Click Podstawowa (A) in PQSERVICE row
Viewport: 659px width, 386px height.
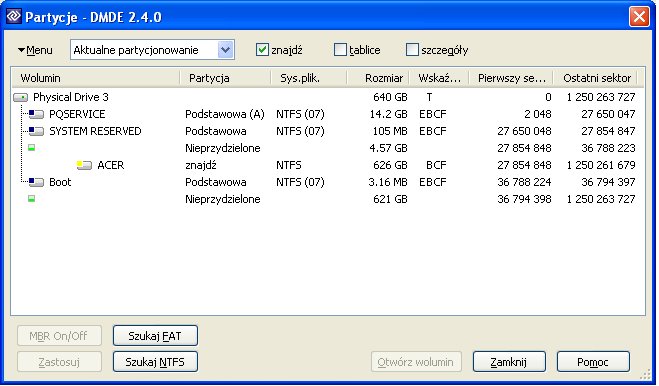pyautogui.click(x=225, y=114)
